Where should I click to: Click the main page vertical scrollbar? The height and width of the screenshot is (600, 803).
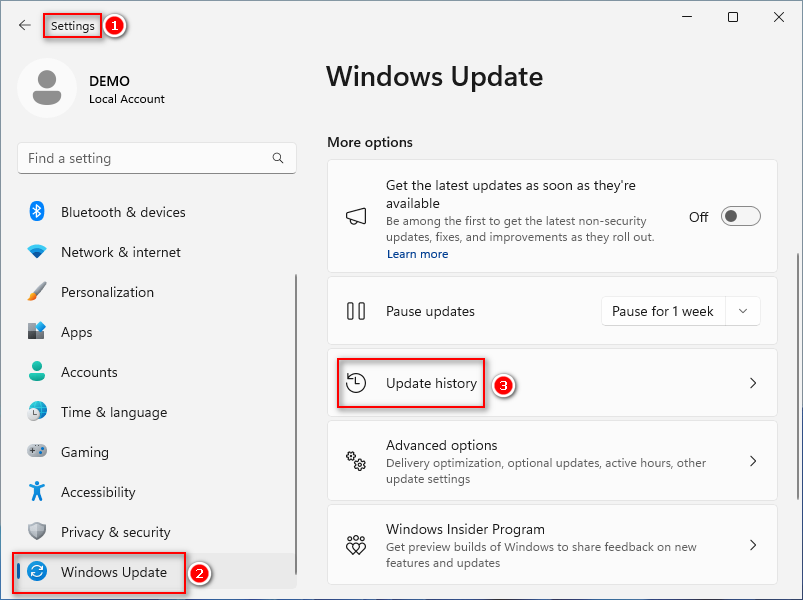798,376
